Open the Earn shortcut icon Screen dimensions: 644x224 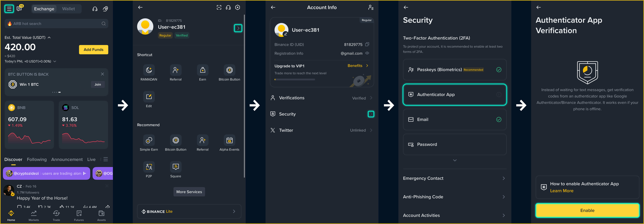click(203, 70)
